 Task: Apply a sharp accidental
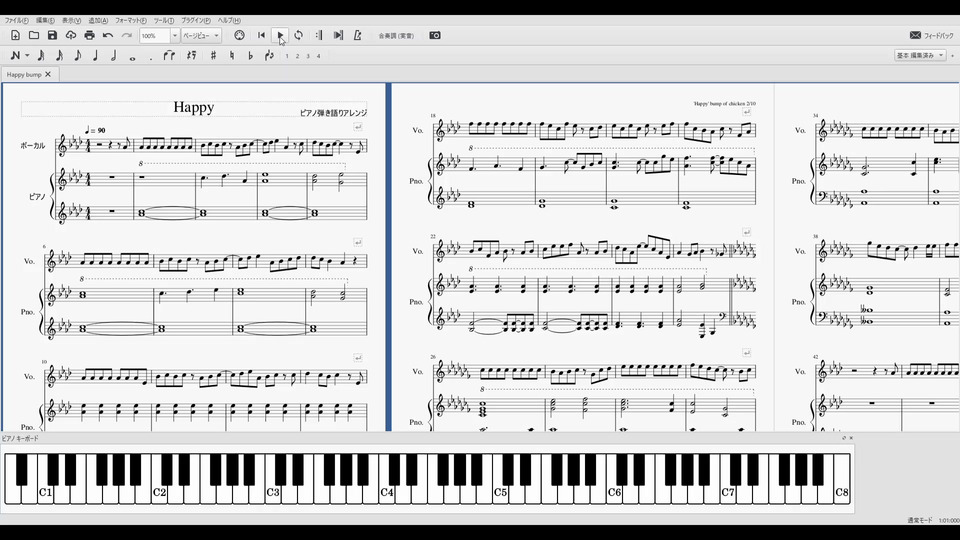(213, 56)
